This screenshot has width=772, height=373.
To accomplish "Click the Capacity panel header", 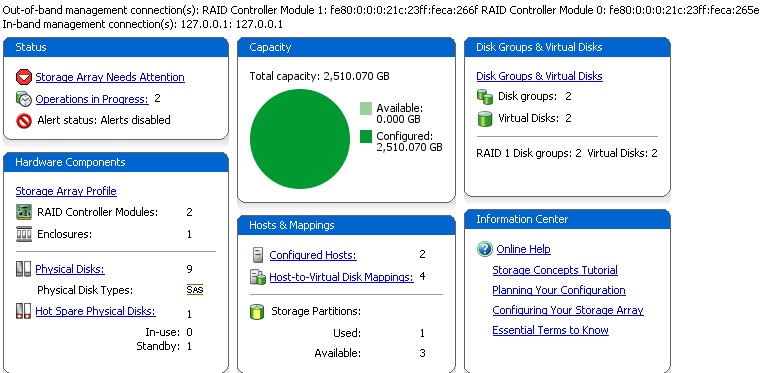I will tap(346, 47).
